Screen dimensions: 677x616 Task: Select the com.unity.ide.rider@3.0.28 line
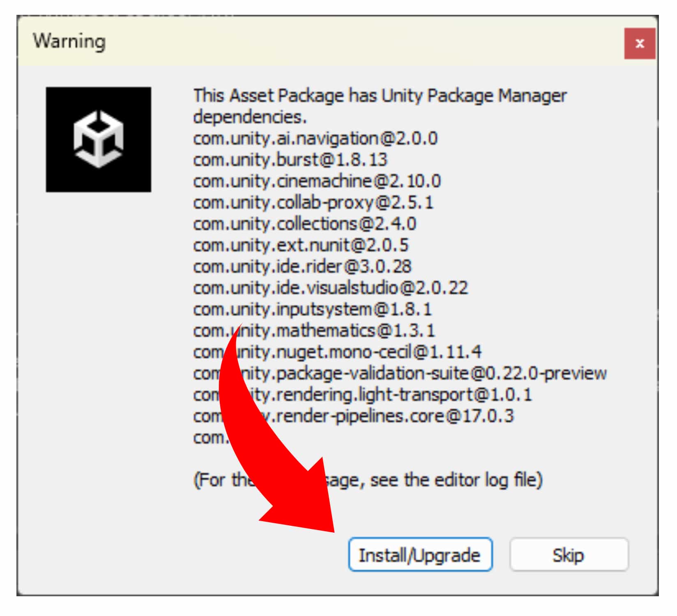tap(302, 267)
